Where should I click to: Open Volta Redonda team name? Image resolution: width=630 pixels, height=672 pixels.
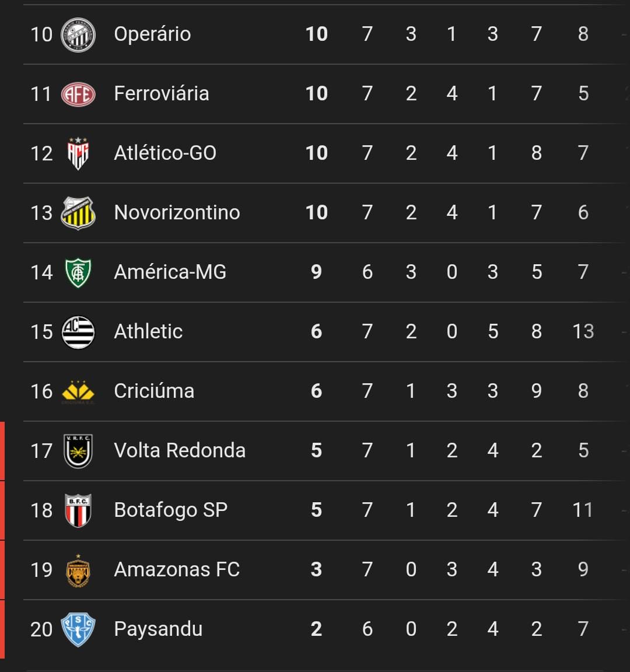(x=180, y=450)
